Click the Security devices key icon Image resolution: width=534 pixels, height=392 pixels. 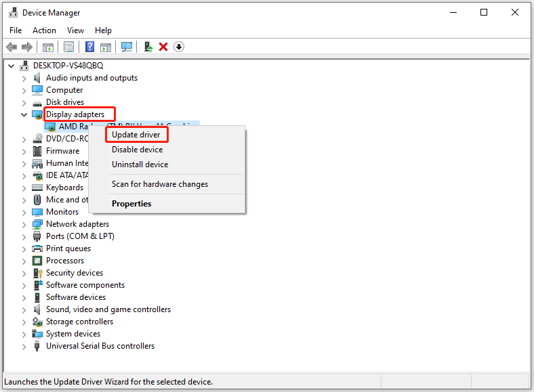coord(37,273)
